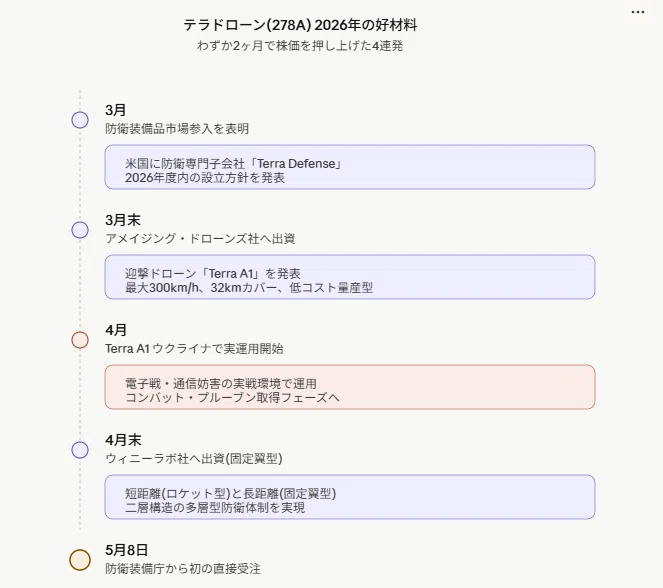Select the red electronic warfare operations card

click(350, 387)
